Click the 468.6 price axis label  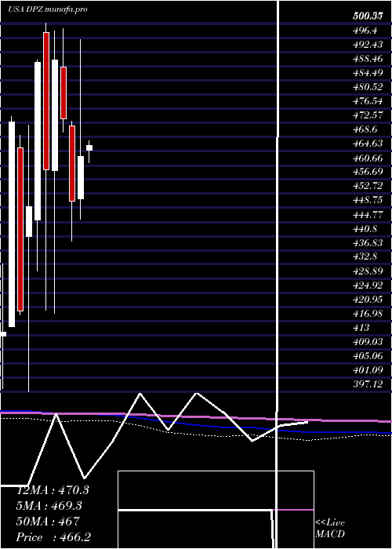tap(365, 130)
